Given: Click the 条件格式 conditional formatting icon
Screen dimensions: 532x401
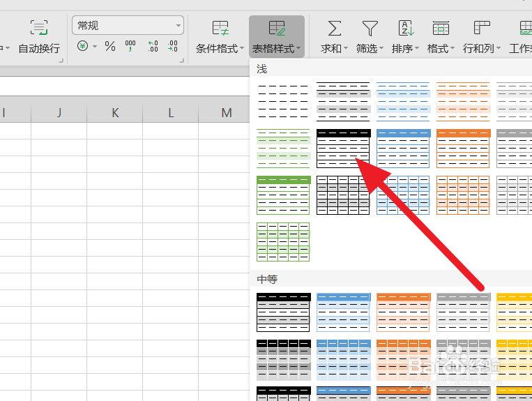Looking at the screenshot, I should 220,28.
